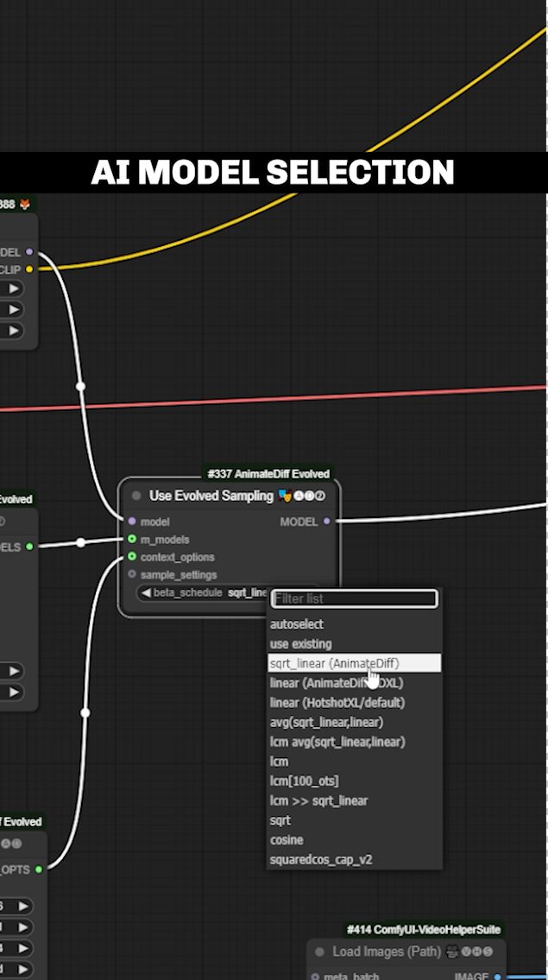Screen dimensions: 548x980
Task: Click the yellow CLIP output socket
Action: coord(29,269)
